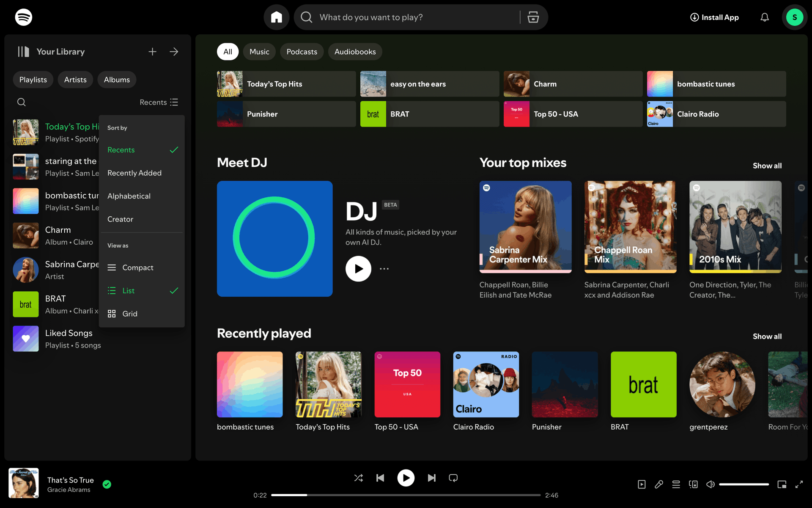812x508 pixels.
Task: Open Gracie Abrams artist link
Action: [x=69, y=490]
